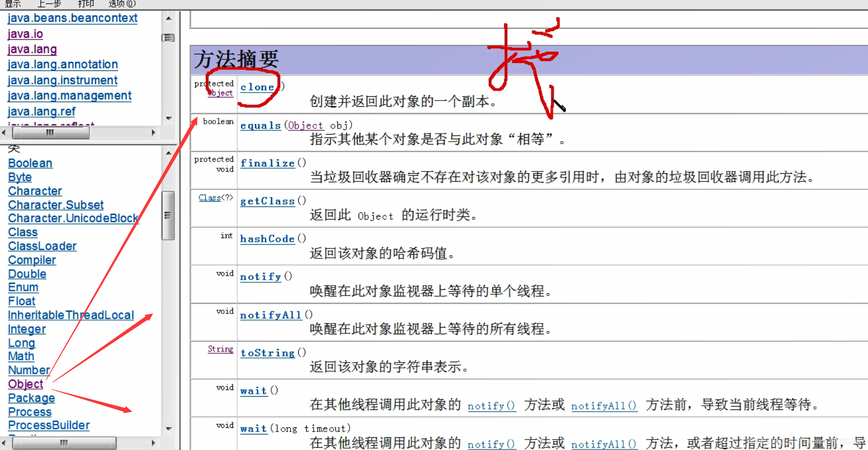868x450 pixels.
Task: Open the java.lang.instrument package
Action: [x=62, y=80]
